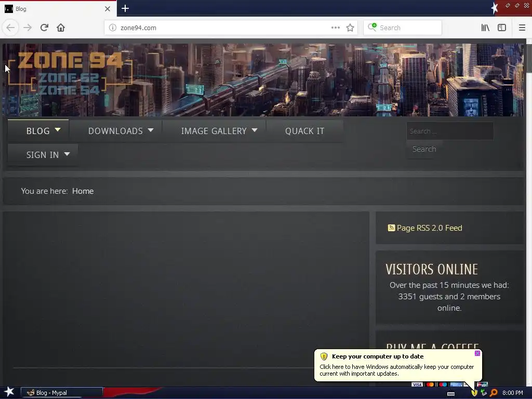Open the BLOG menu

(x=38, y=131)
